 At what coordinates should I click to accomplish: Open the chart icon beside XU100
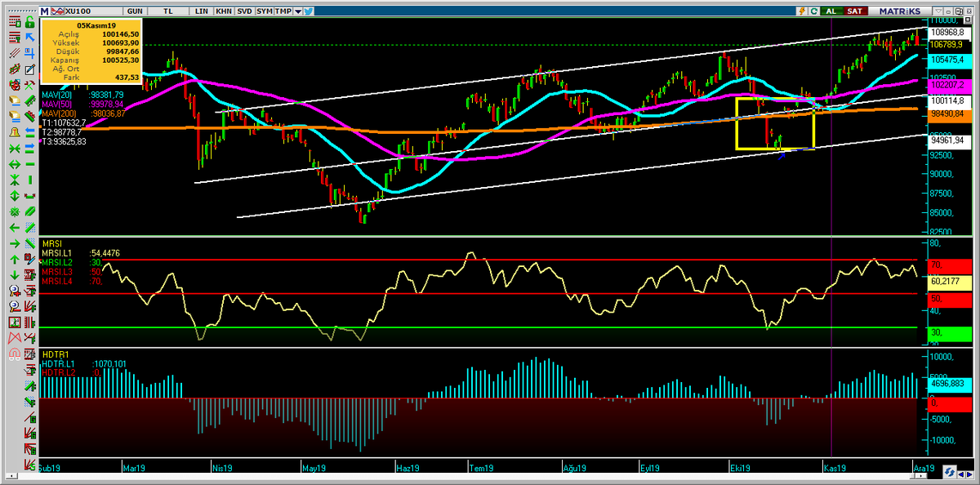58,11
